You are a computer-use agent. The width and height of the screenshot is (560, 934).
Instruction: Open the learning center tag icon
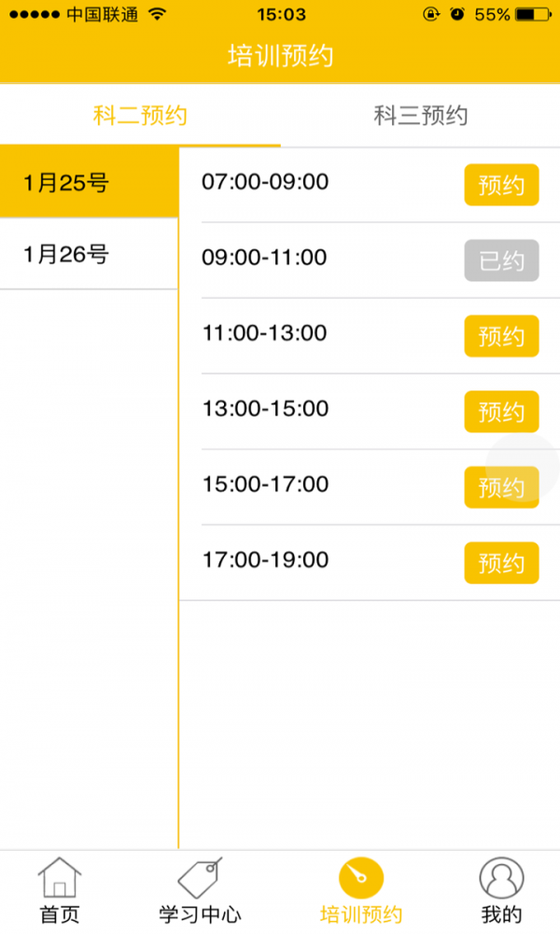tap(200, 878)
